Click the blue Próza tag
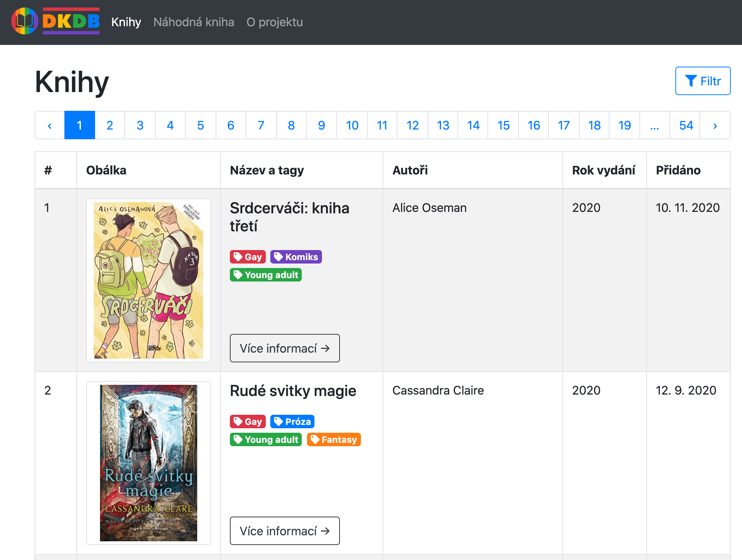This screenshot has height=560, width=742. click(x=292, y=421)
